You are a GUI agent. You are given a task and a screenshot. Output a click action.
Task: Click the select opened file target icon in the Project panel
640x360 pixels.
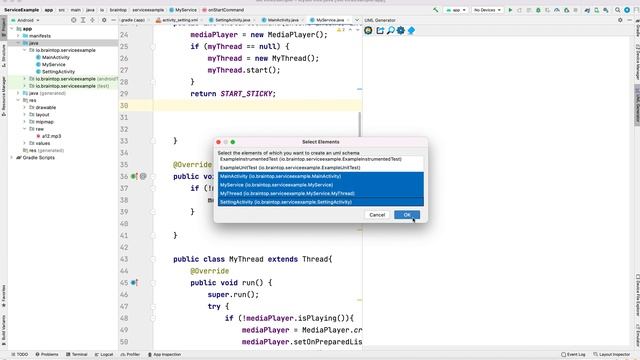click(73, 20)
